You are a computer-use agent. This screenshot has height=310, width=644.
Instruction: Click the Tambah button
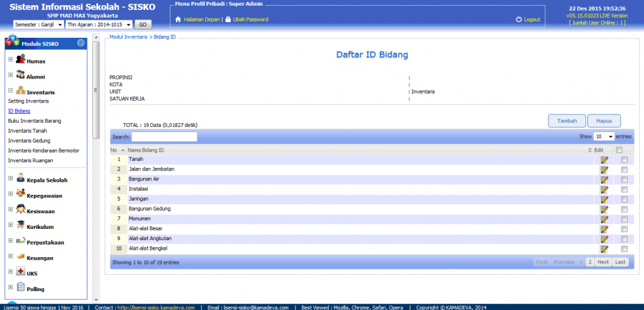(567, 121)
